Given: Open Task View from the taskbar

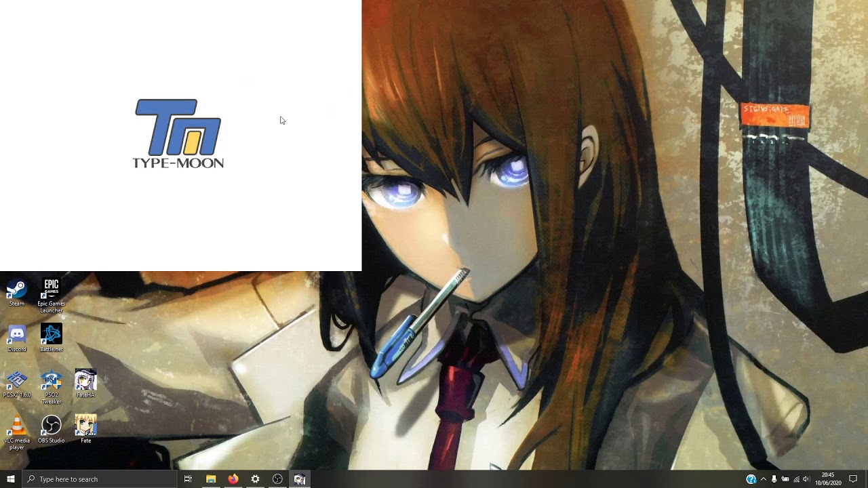Looking at the screenshot, I should click(x=188, y=479).
